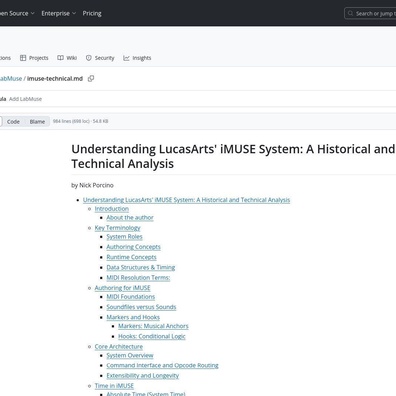The height and width of the screenshot is (396, 396).
Task: Jump to Key Terminology section
Action: (117, 228)
